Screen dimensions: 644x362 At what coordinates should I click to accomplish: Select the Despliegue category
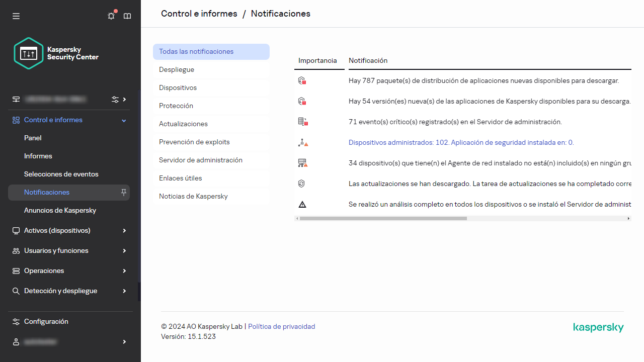point(211,70)
